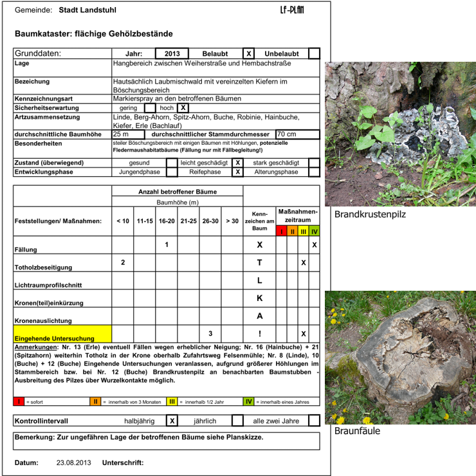
Task: Open the Braunfäule tree stump photo
Action: click(400, 358)
